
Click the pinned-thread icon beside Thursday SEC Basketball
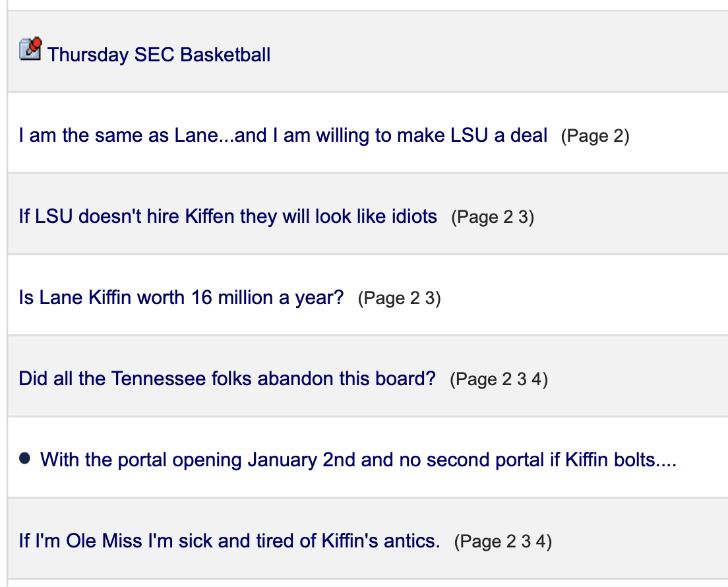tap(30, 50)
